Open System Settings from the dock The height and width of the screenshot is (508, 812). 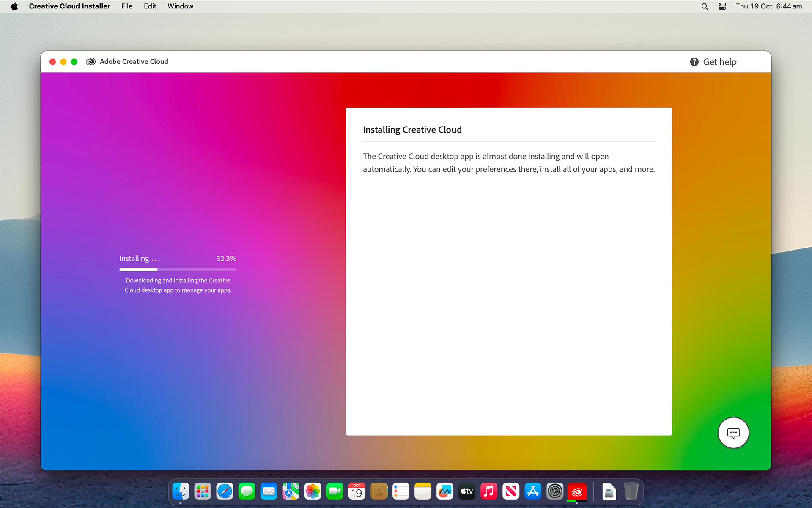[x=555, y=491]
